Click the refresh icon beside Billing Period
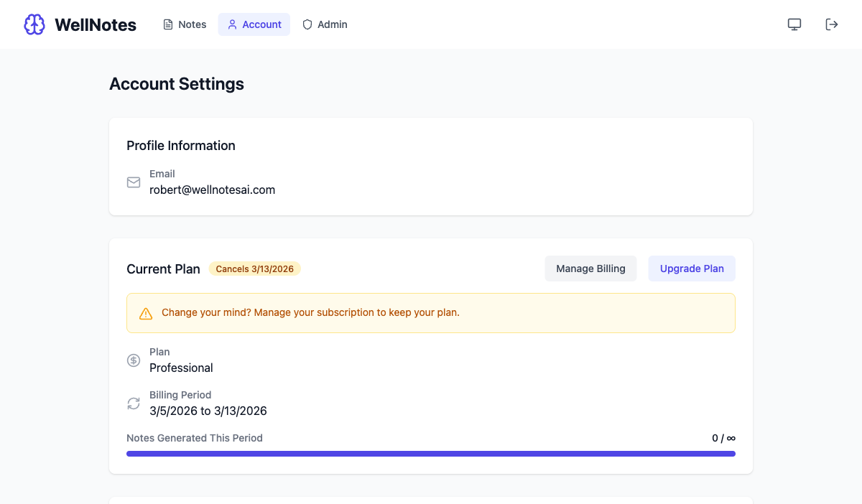The width and height of the screenshot is (862, 504). tap(134, 403)
